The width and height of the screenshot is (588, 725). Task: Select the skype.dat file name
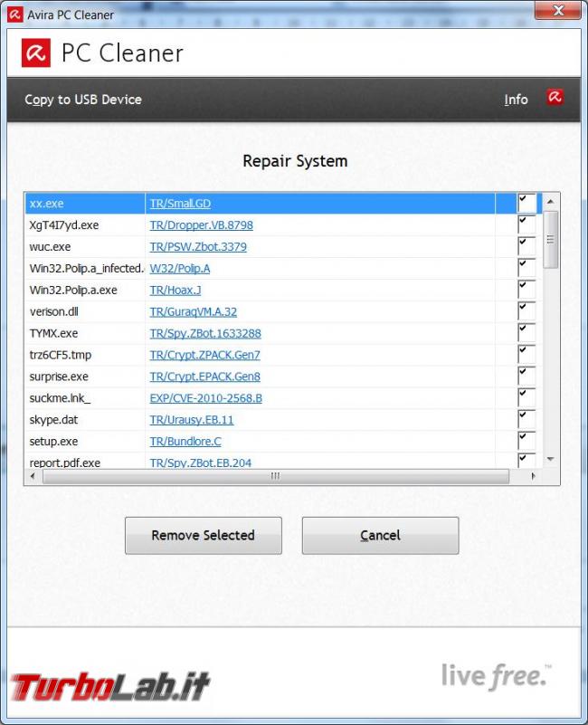[x=53, y=420]
